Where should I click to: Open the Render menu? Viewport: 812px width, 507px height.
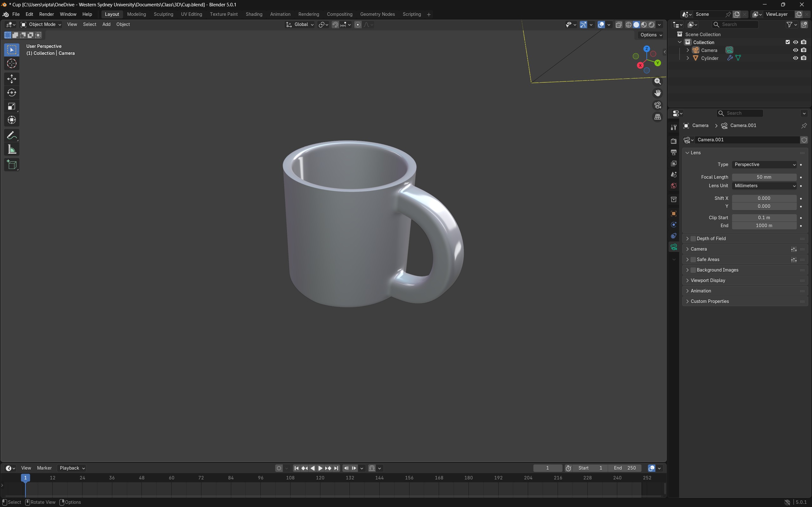pos(46,15)
